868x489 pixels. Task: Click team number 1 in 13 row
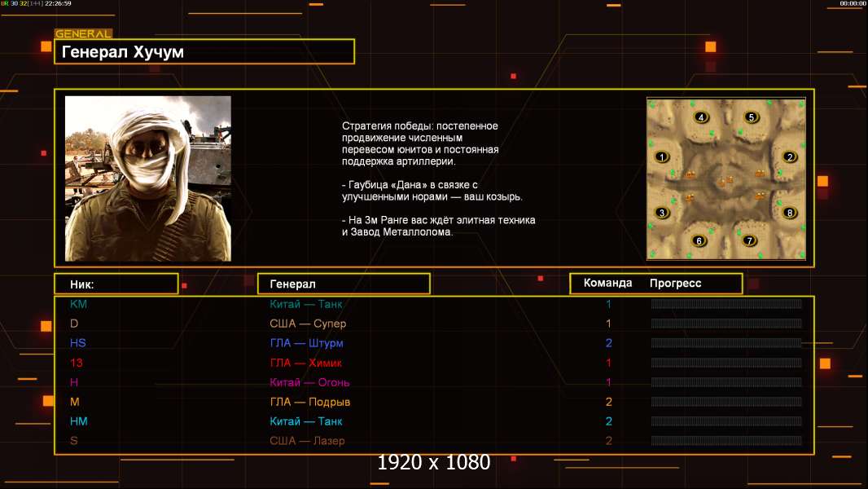[x=608, y=363]
